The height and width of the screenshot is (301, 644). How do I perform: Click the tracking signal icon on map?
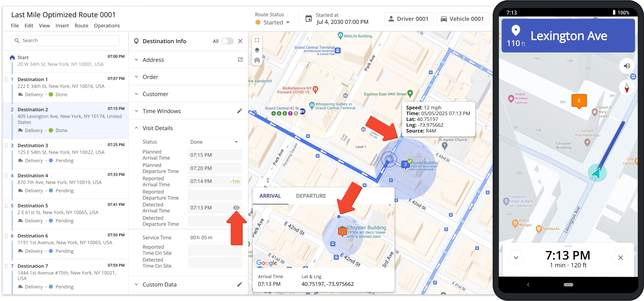tap(257, 60)
